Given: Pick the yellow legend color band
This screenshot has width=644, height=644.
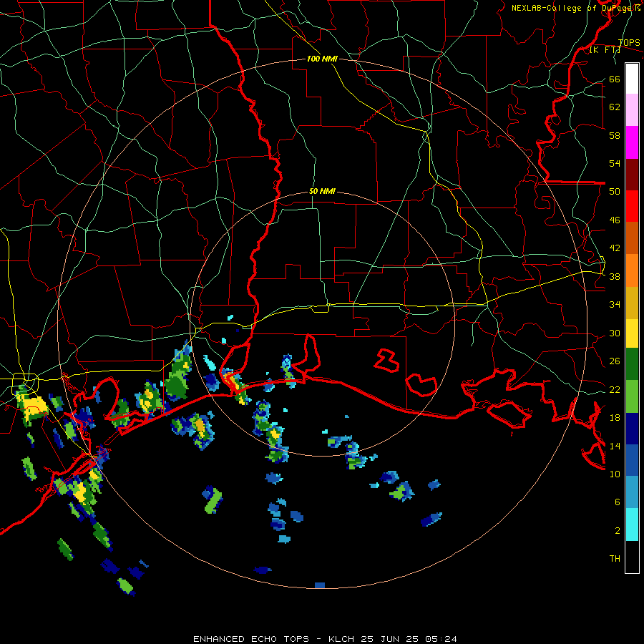Looking at the screenshot, I should coord(632,333).
